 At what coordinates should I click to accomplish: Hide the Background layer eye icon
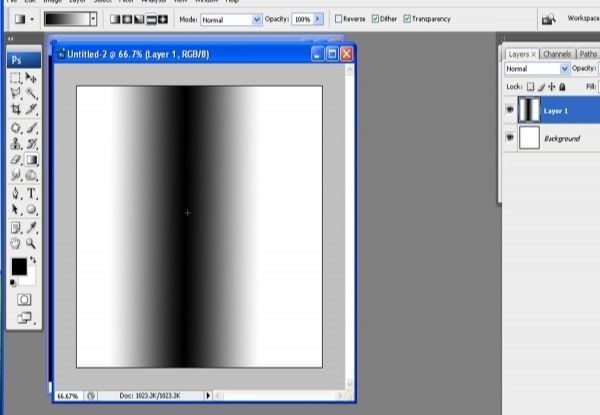[x=510, y=137]
